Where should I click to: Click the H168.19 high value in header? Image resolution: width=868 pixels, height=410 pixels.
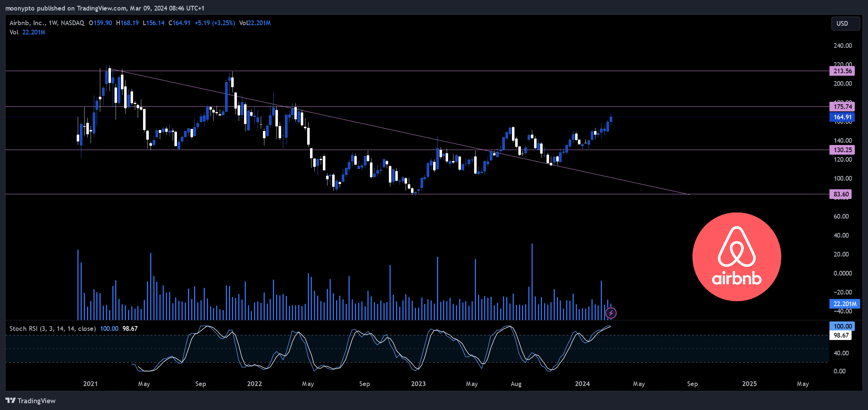[127, 23]
